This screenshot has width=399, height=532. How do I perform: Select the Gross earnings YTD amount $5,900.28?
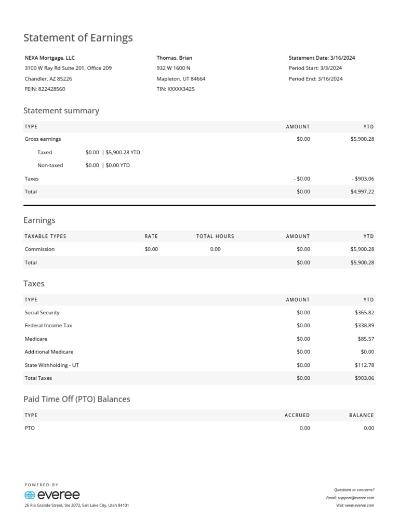coord(362,139)
